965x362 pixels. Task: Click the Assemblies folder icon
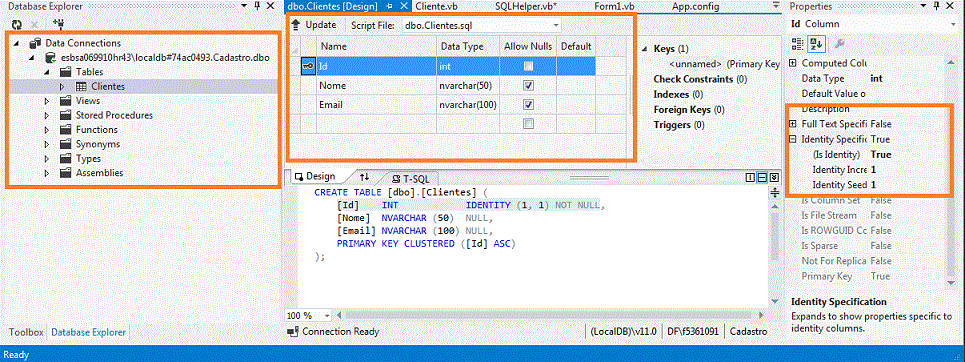(66, 173)
